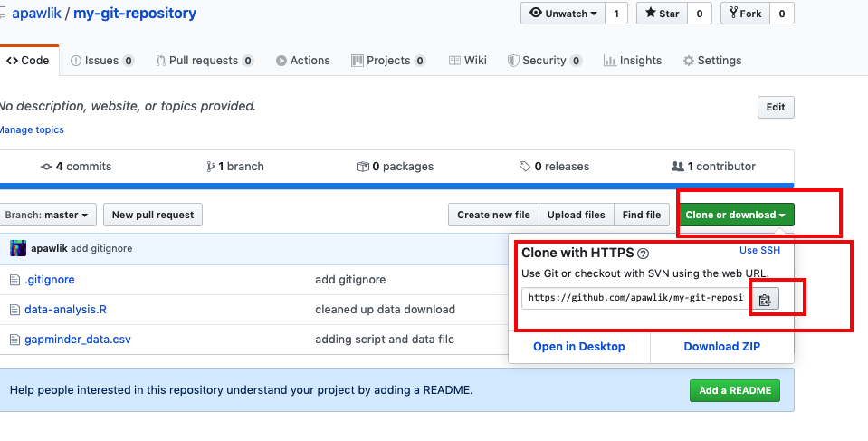Click the .gitignore file icon

(14, 280)
